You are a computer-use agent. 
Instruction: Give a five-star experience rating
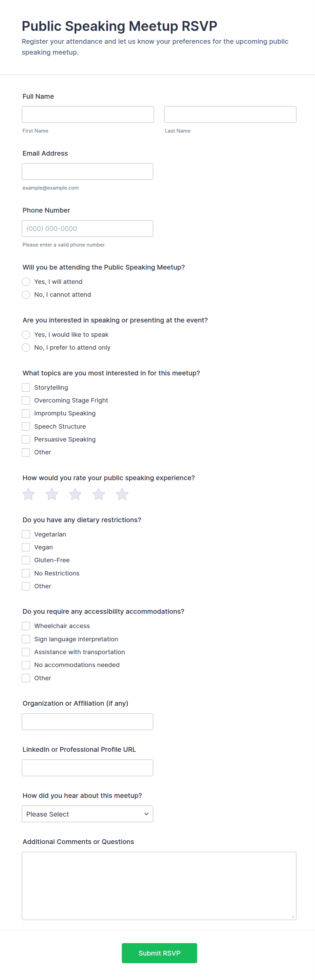click(122, 494)
